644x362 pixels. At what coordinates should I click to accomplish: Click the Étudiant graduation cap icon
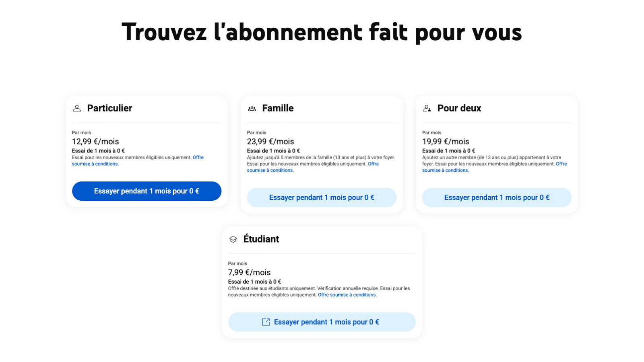tap(233, 239)
